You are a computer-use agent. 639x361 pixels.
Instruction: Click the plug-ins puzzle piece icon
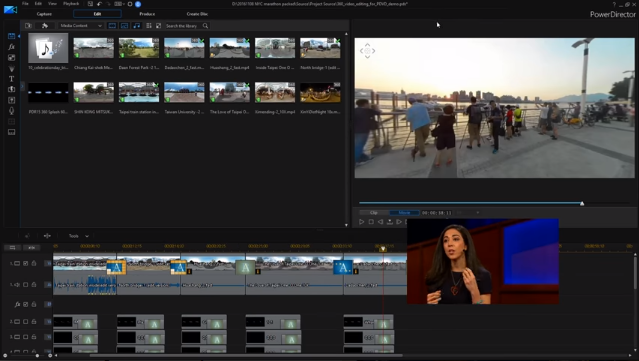point(44,26)
